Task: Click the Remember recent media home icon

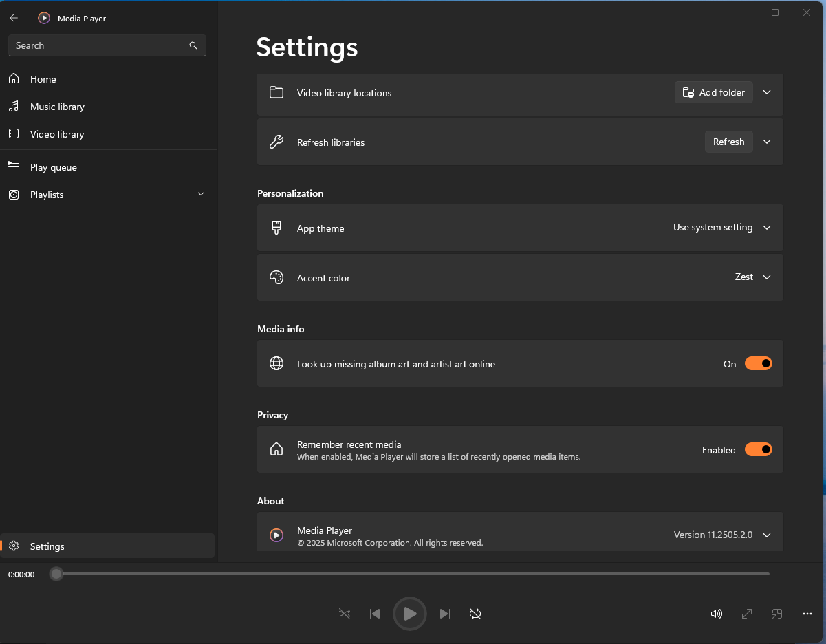Action: click(276, 450)
